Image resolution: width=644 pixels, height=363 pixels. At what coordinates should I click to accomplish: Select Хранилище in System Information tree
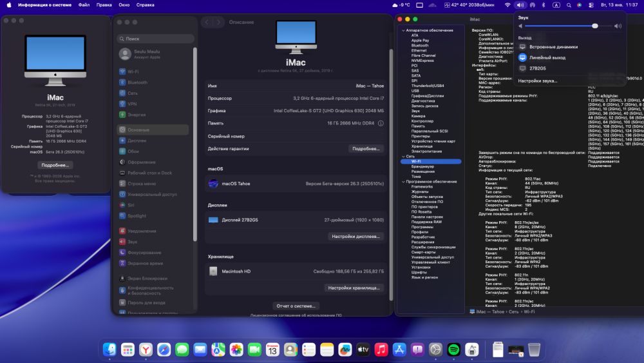421,146
